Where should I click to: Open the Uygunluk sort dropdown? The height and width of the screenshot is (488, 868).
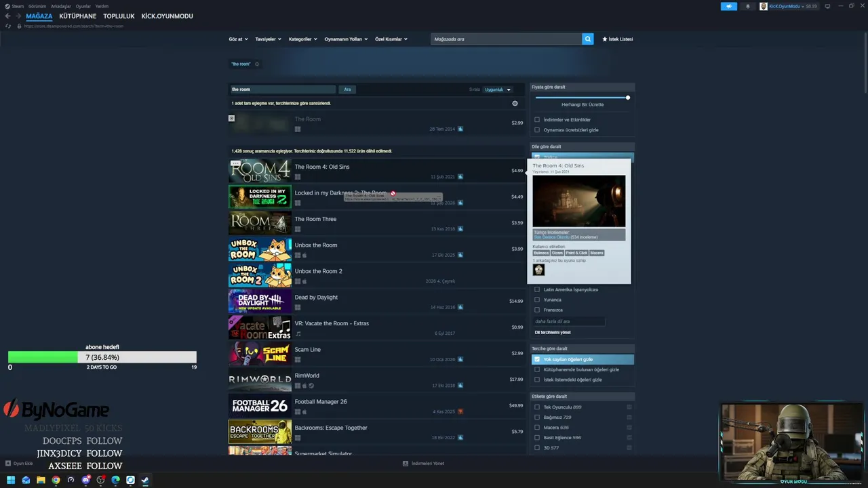click(498, 89)
